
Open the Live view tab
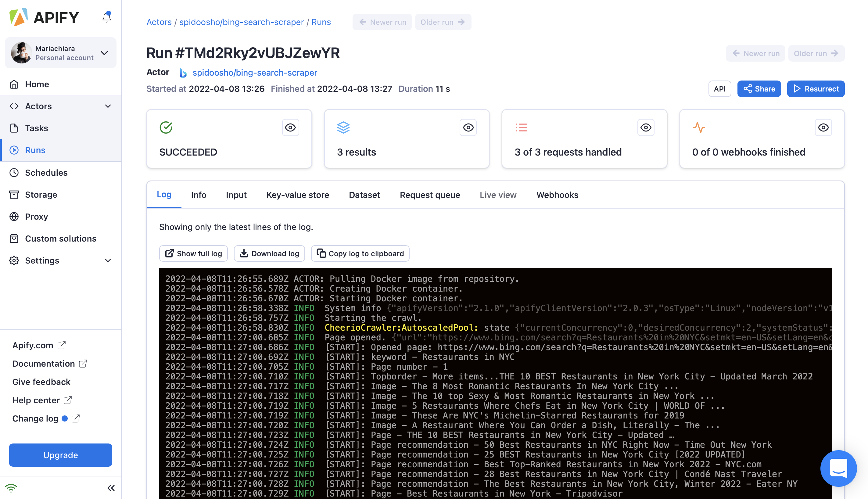coord(498,195)
